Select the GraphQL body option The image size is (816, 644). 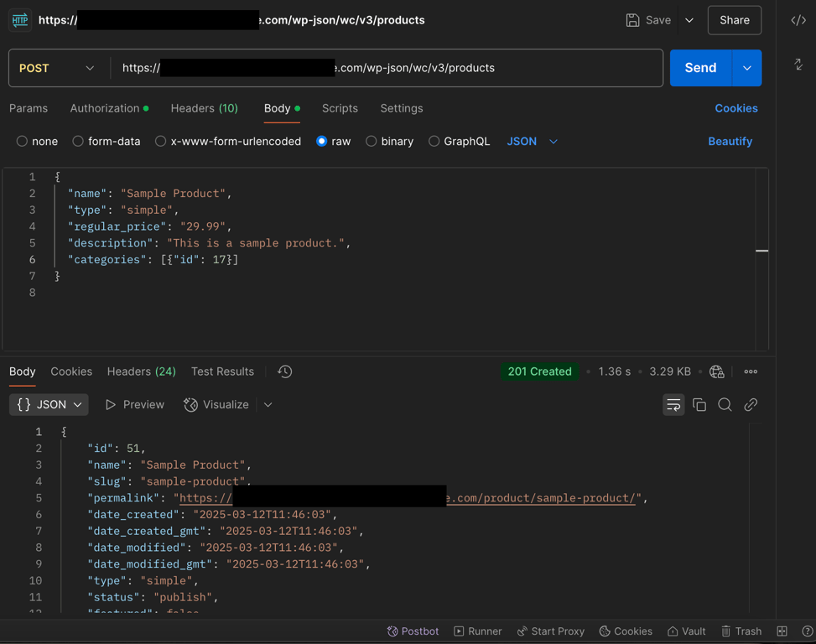(460, 141)
